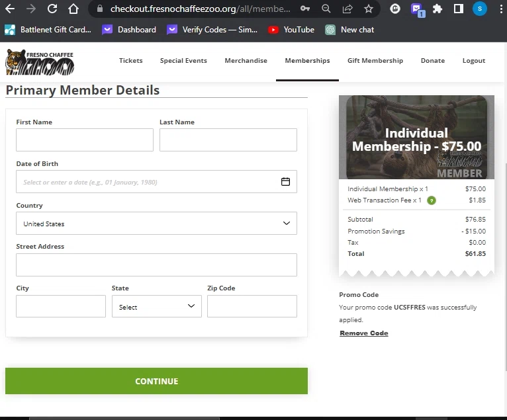The width and height of the screenshot is (507, 420).
Task: Open the State Select dropdown
Action: 156,306
